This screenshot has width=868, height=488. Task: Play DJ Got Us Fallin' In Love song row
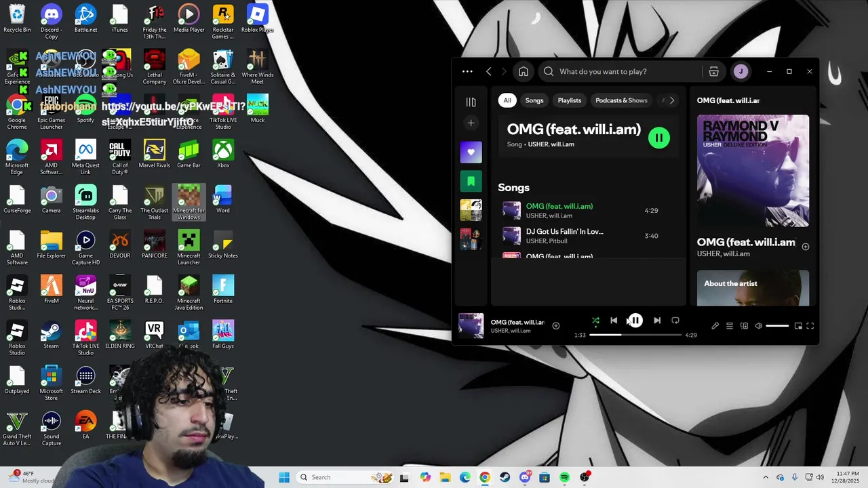click(587, 236)
